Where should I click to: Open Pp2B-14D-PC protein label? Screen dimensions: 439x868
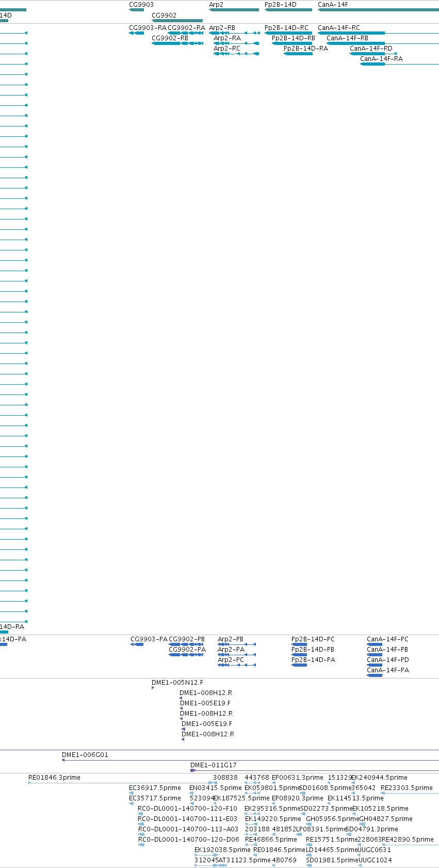tap(313, 639)
